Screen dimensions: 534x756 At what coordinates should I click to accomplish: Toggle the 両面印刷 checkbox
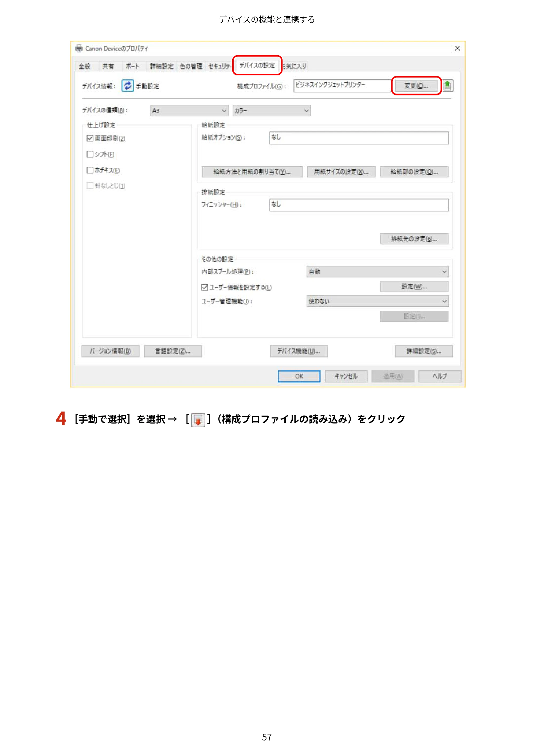coord(90,138)
